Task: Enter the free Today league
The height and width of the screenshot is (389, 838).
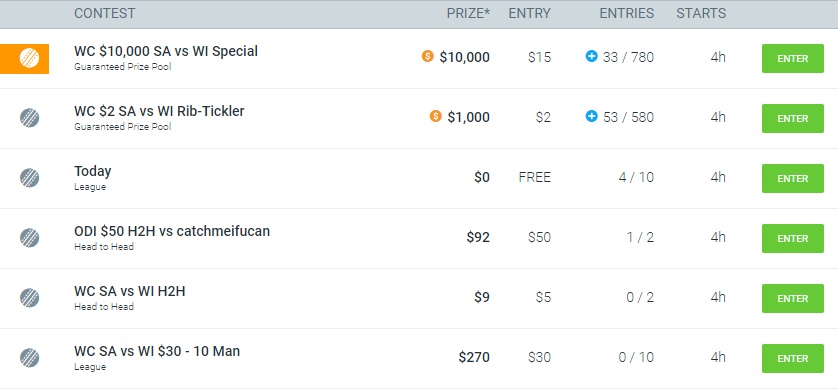Action: click(x=793, y=178)
